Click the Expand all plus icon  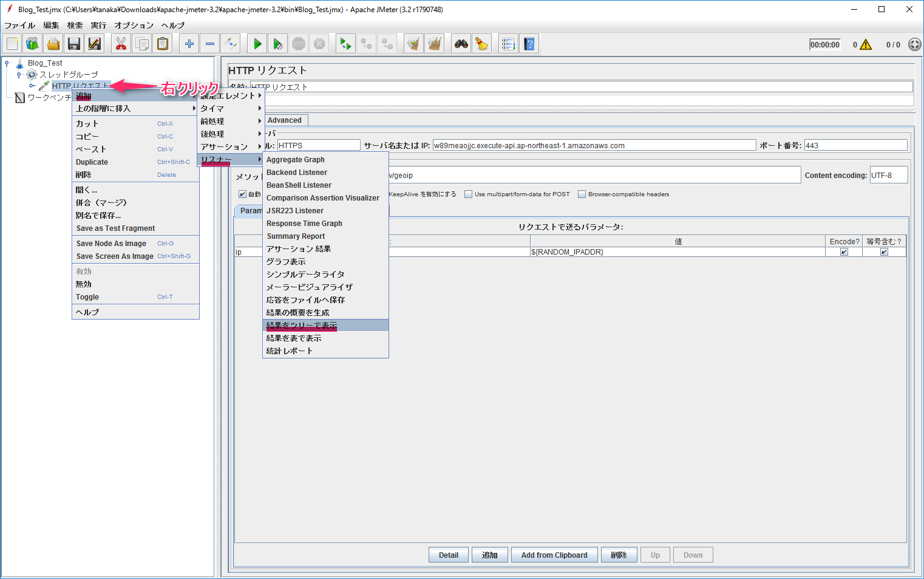tap(189, 44)
